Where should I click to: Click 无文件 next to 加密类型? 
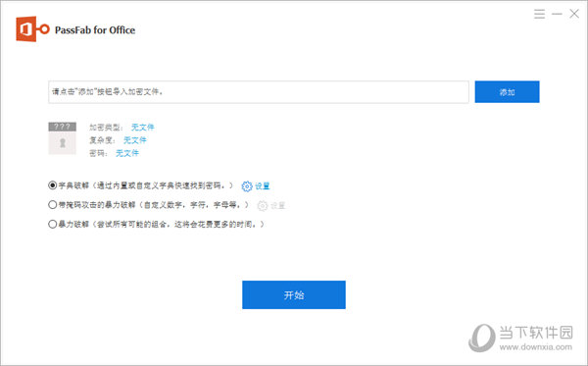click(x=142, y=128)
